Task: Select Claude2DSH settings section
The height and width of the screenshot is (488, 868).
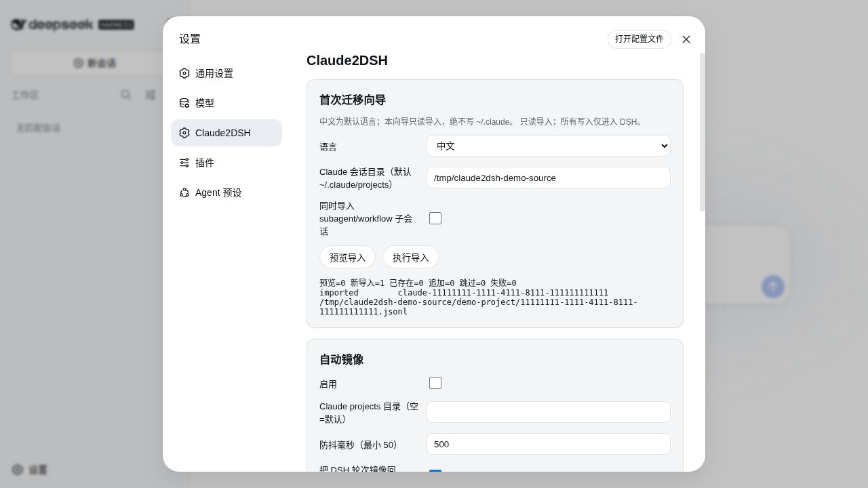Action: tap(226, 133)
